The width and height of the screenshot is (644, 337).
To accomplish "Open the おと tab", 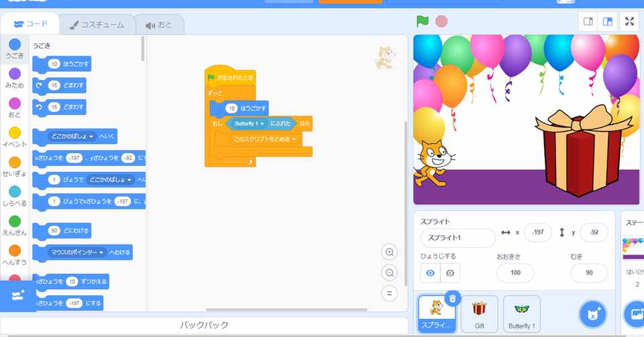I will pyautogui.click(x=159, y=25).
